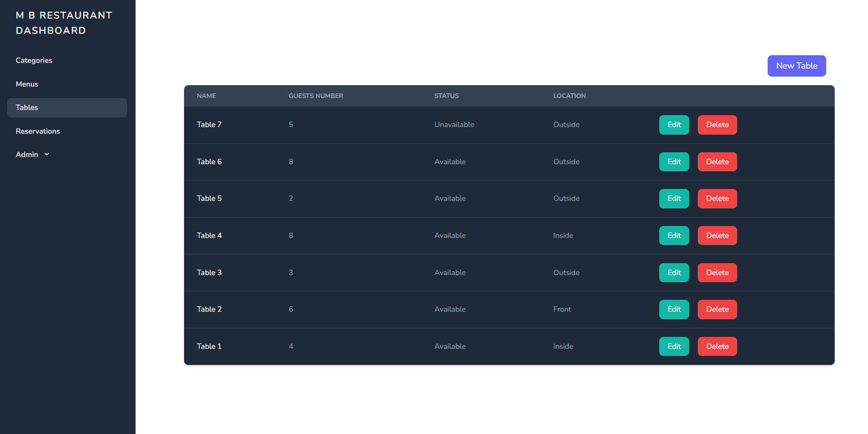Image resolution: width=868 pixels, height=434 pixels.
Task: Open Reservations page from sidebar
Action: (67, 131)
